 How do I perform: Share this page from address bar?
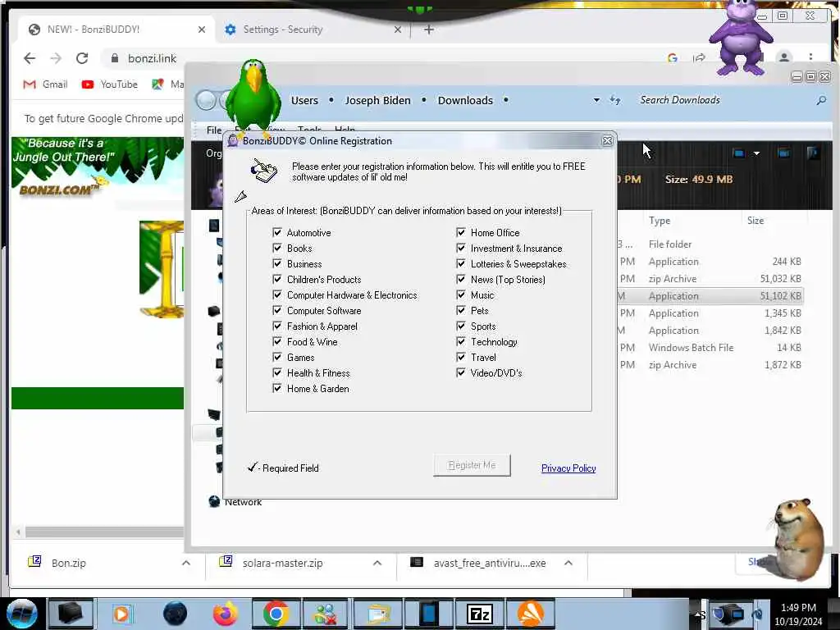(699, 58)
